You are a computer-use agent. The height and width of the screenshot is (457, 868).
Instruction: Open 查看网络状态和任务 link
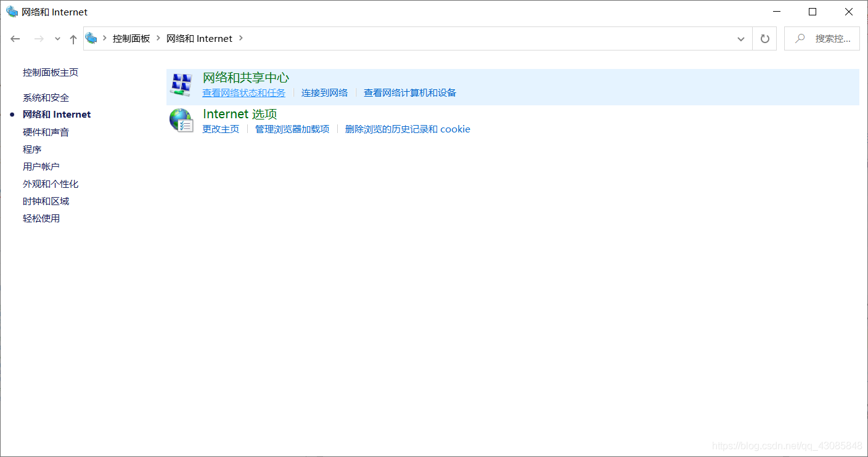pyautogui.click(x=244, y=93)
